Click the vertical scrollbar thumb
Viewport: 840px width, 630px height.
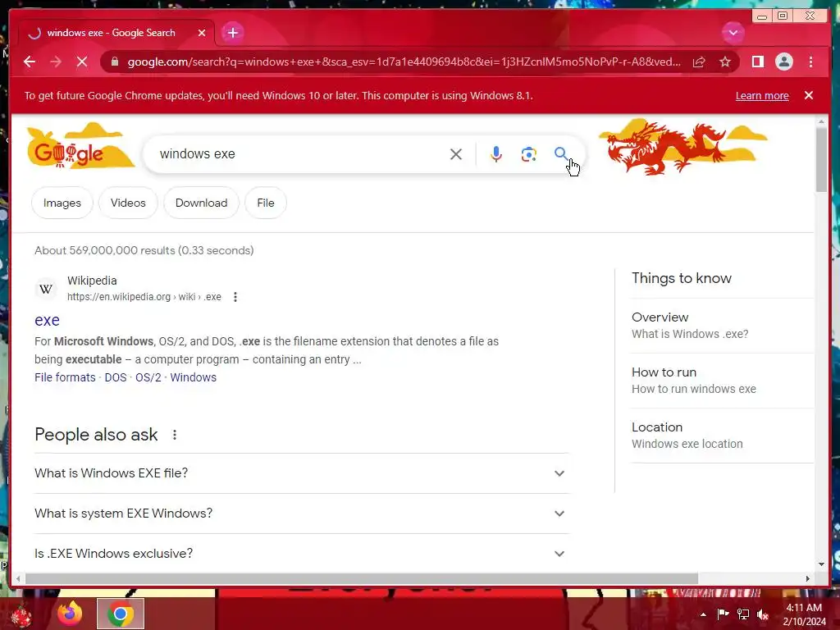822,160
